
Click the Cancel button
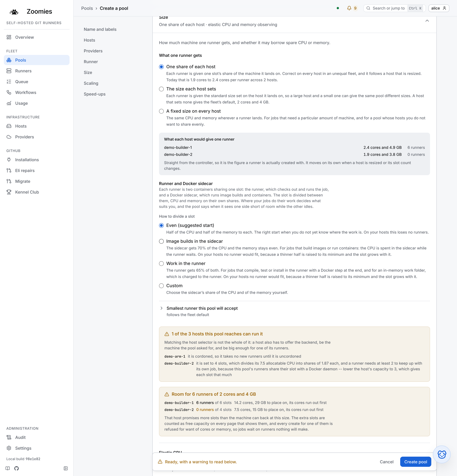386,462
